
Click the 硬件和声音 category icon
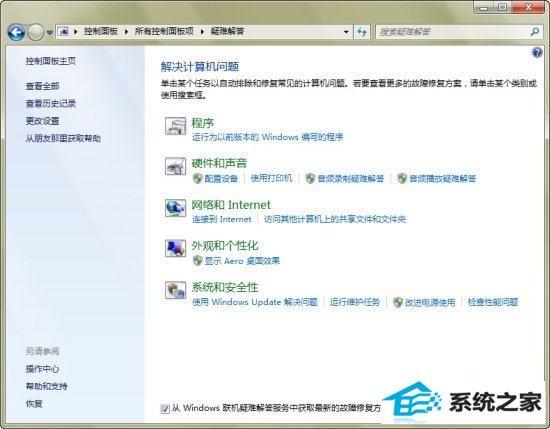[x=175, y=166]
